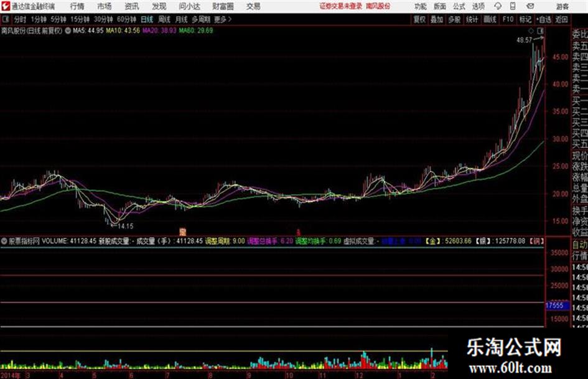Click the 多股 toolbar button

pyautogui.click(x=454, y=19)
